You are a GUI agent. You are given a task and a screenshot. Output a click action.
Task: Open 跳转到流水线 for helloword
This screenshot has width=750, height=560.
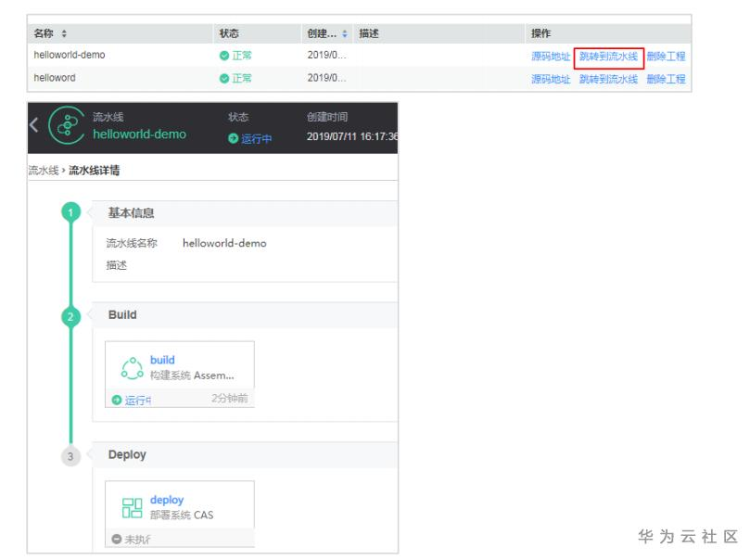pos(608,79)
